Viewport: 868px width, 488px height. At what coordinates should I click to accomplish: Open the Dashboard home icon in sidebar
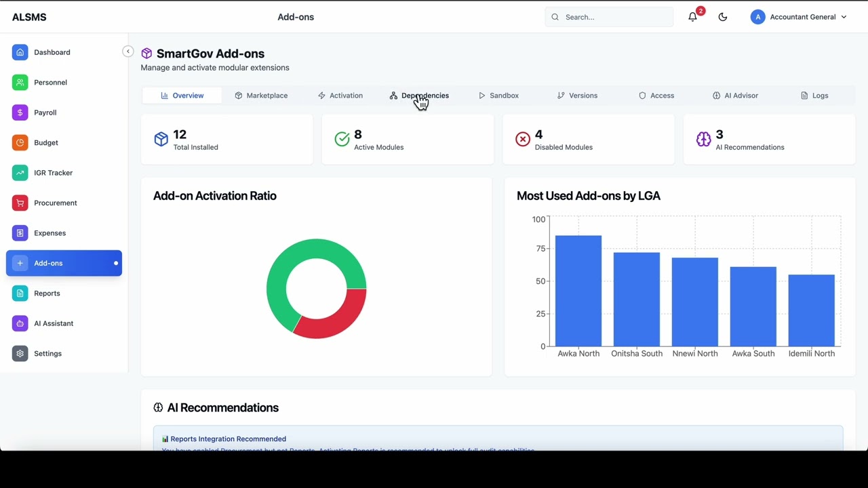point(20,52)
